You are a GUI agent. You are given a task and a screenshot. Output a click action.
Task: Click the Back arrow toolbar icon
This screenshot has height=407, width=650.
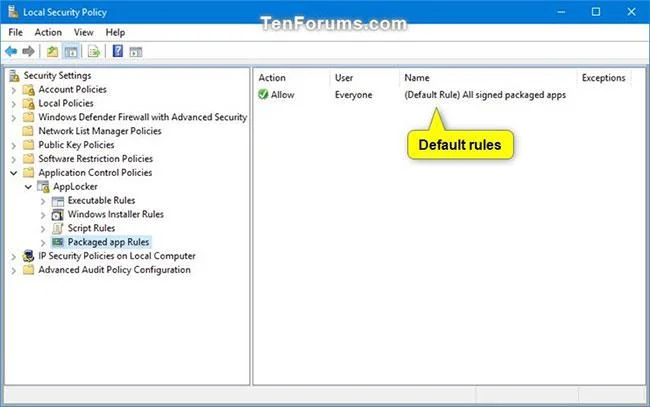11,51
